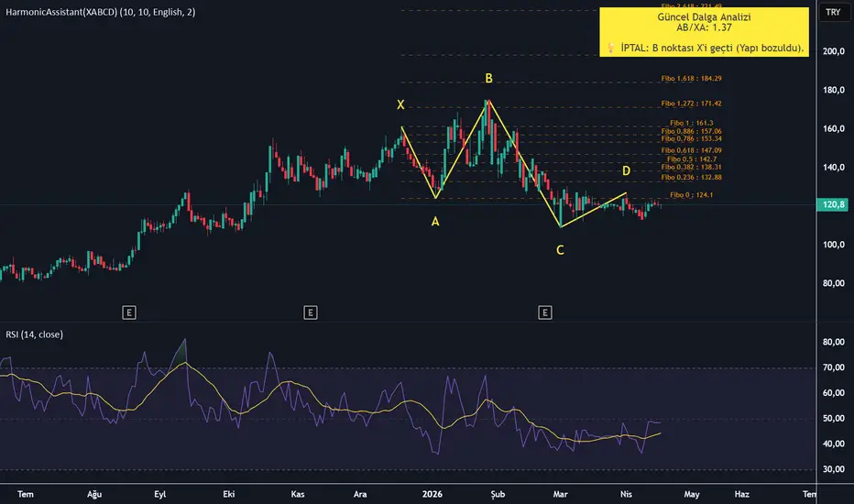This screenshot has height=504, width=854.
Task: Click the 'Fibo 0 : 124.1' level label
Action: (x=691, y=194)
